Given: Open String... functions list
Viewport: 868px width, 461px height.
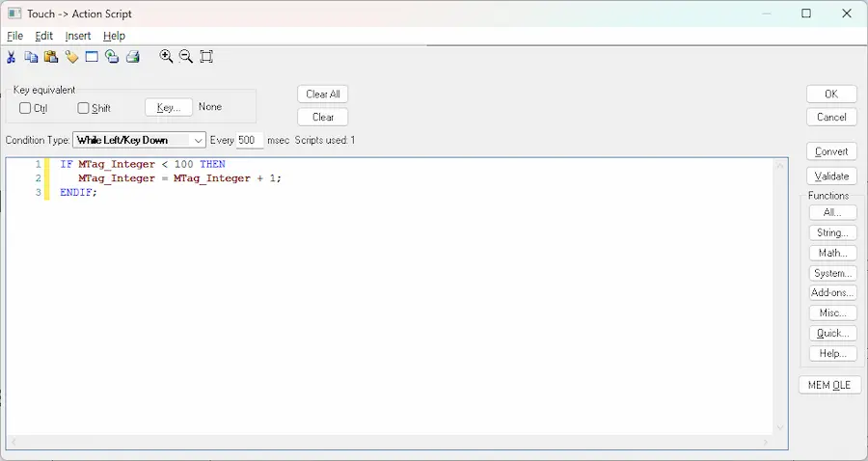Looking at the screenshot, I should pyautogui.click(x=832, y=233).
